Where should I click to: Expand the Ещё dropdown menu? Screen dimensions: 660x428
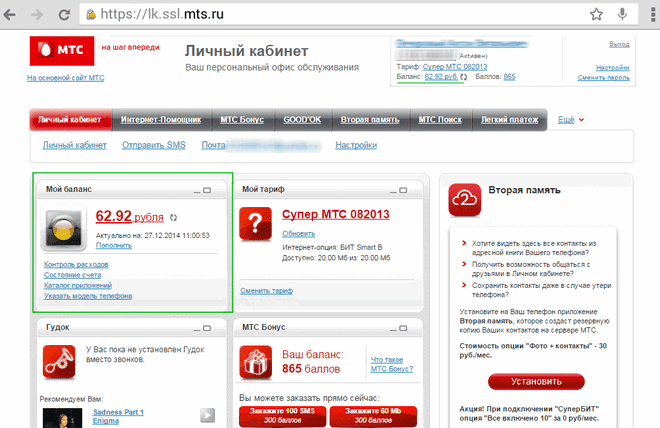tap(571, 120)
